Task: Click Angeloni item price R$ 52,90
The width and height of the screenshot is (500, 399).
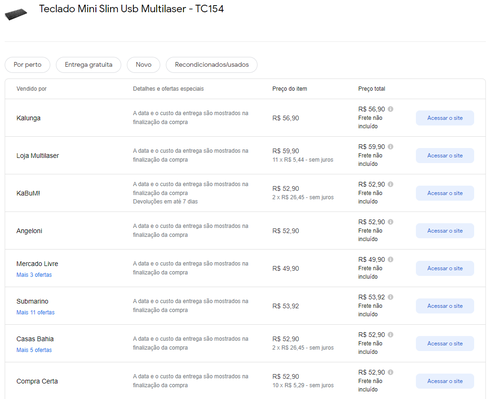Action: click(286, 231)
